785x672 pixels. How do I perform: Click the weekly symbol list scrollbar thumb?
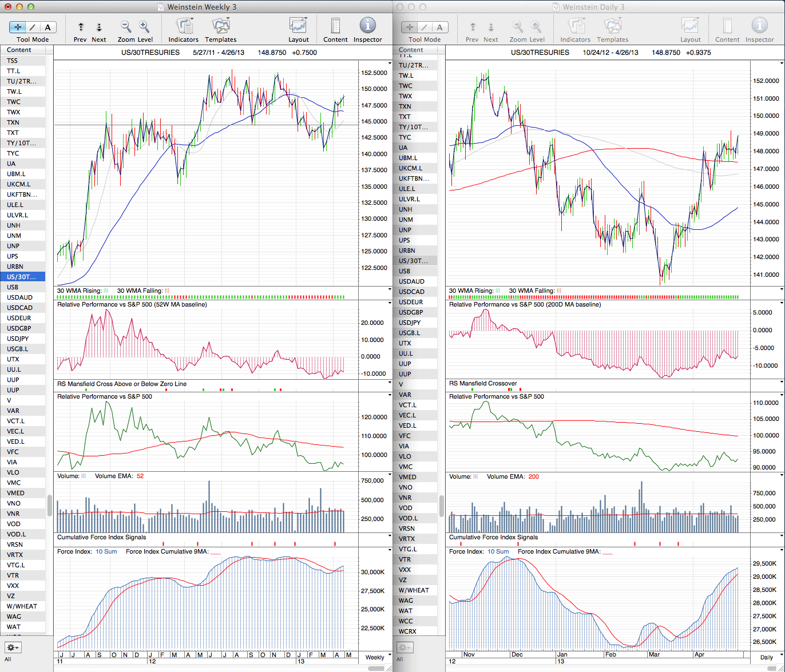point(50,506)
